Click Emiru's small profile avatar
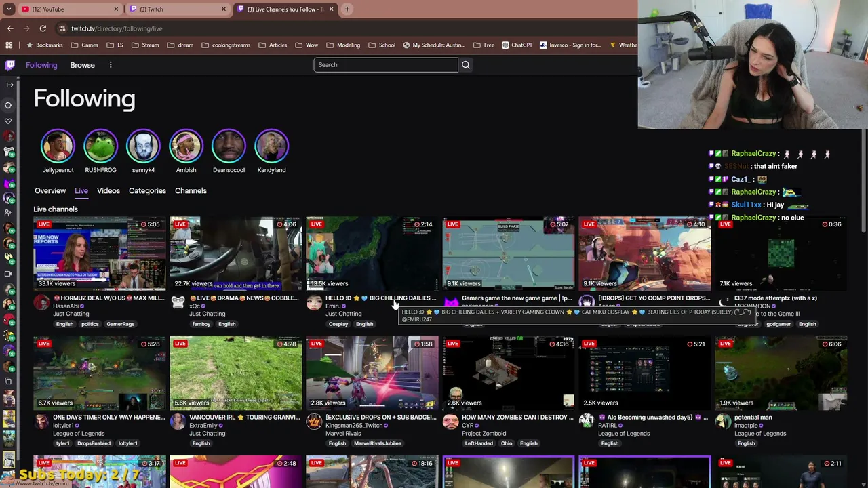Image resolution: width=868 pixels, height=488 pixels. click(314, 303)
